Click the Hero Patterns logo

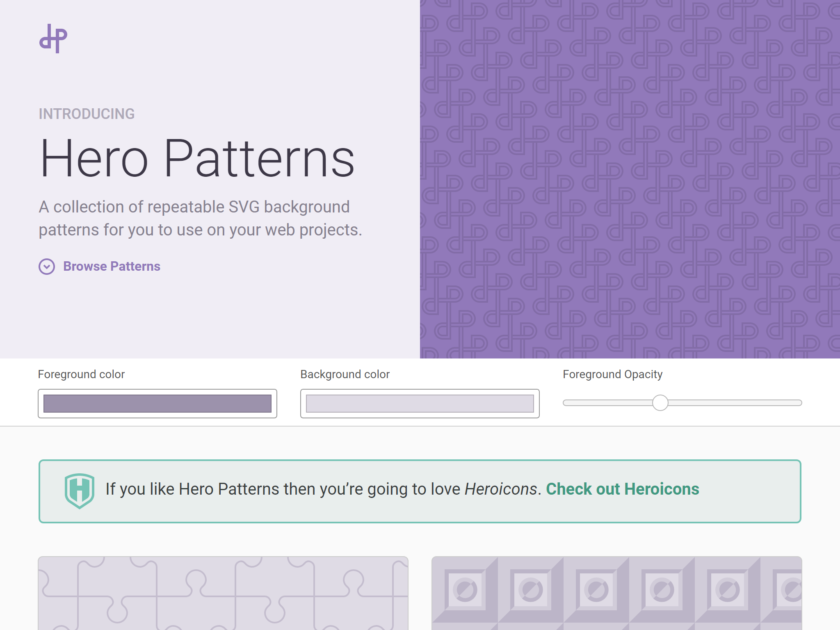54,39
